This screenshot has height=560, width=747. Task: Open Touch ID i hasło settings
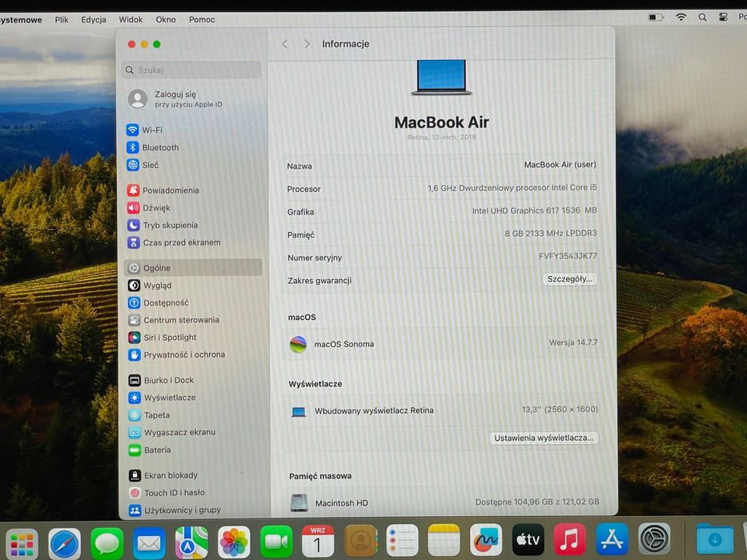pyautogui.click(x=167, y=493)
